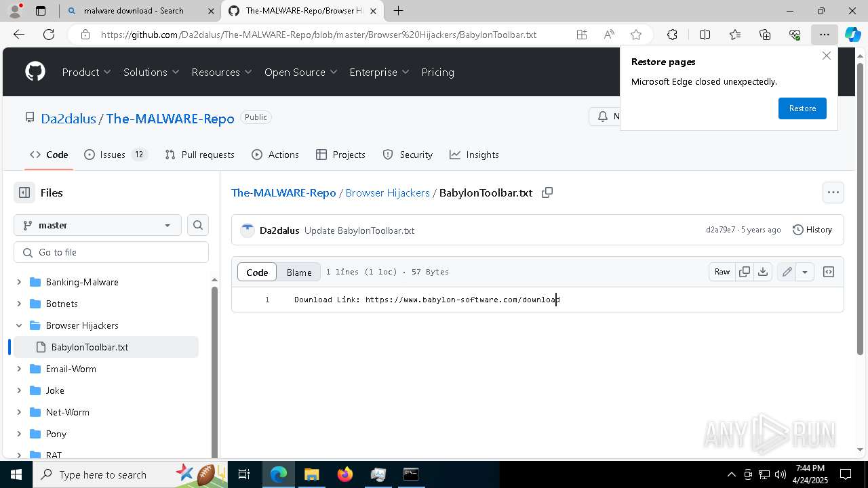Refresh the browser page
Viewport: 868px width, 488px height.
point(49,35)
